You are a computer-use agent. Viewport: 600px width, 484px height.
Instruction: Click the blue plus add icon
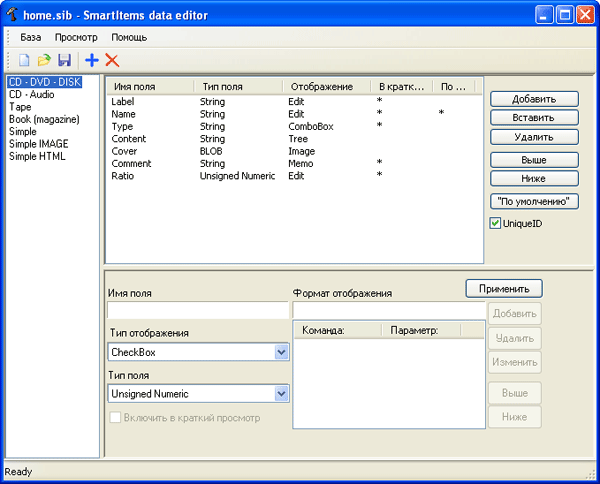[x=92, y=61]
